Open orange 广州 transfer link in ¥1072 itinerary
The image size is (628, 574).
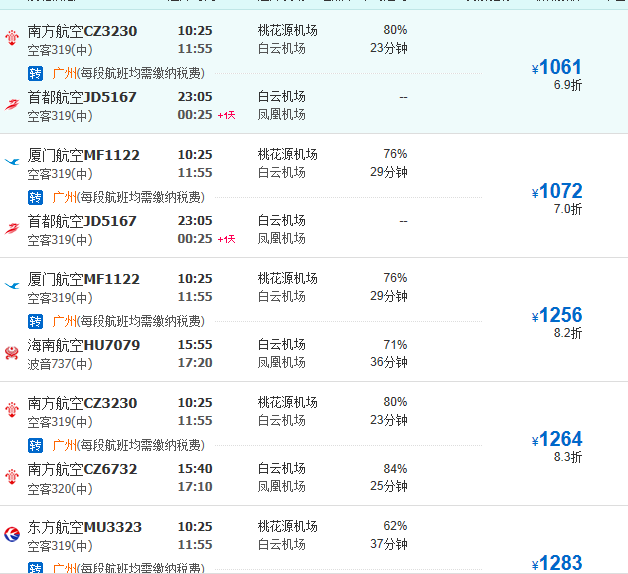(64, 197)
